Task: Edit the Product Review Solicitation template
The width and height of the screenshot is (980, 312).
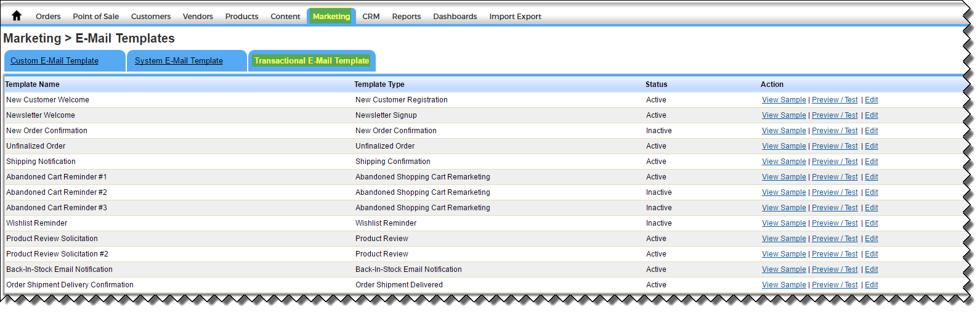Action: [x=871, y=239]
